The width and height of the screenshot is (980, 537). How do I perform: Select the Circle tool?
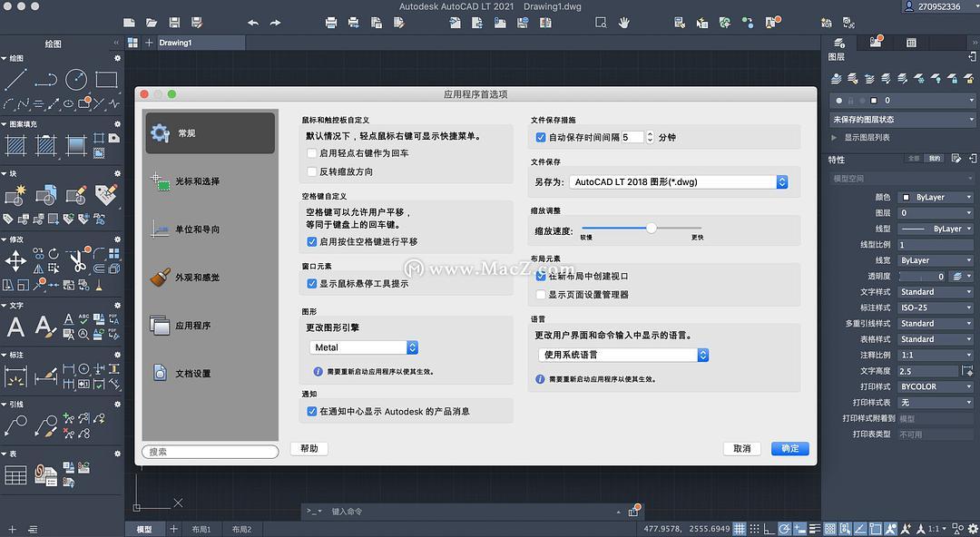(76, 80)
